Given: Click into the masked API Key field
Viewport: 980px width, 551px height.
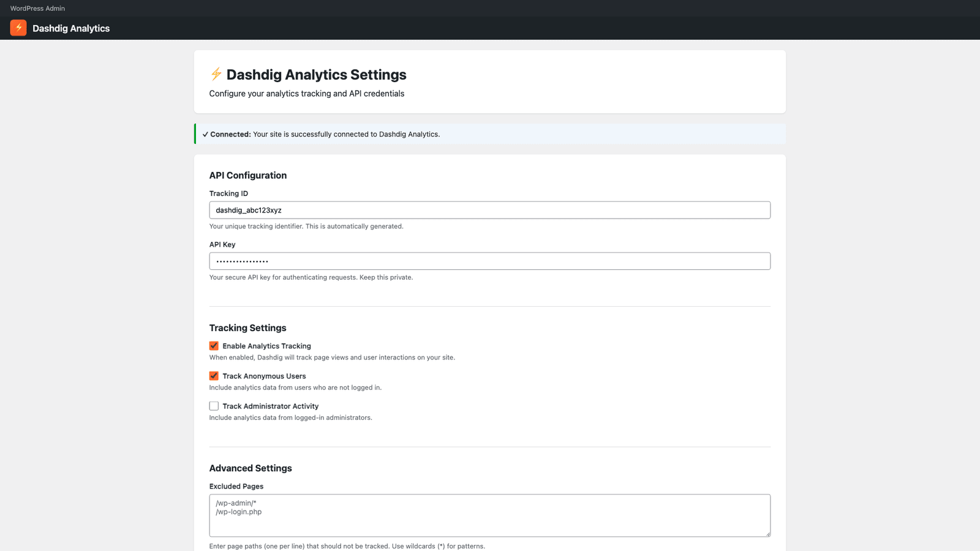Looking at the screenshot, I should [x=489, y=261].
